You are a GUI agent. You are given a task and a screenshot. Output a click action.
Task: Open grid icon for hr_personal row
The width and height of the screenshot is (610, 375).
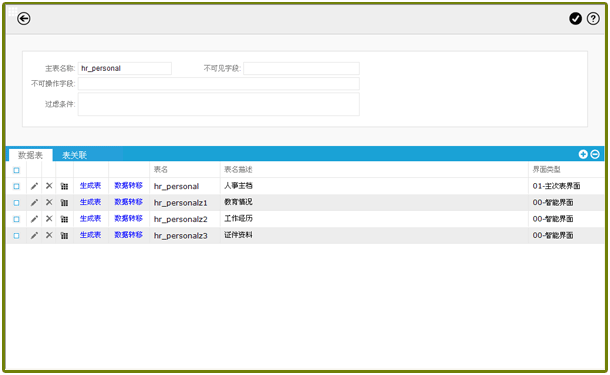(65, 186)
